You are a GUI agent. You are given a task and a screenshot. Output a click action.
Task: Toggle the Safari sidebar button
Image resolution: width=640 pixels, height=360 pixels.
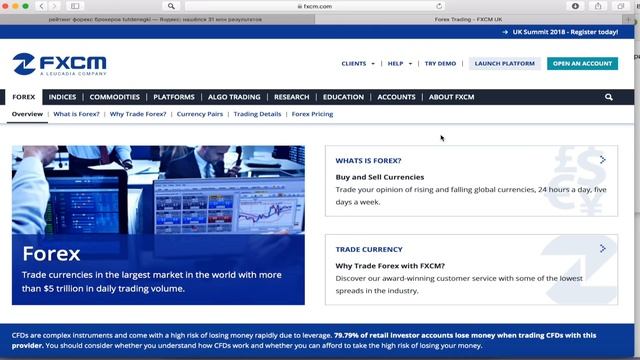[75, 6]
